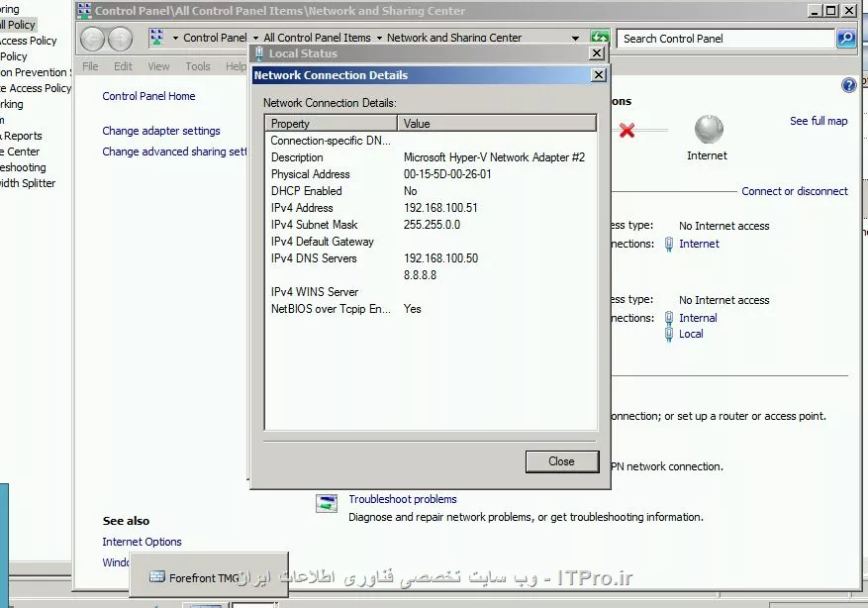
Task: Select Access Policy in left TMG tree
Action: [29, 41]
